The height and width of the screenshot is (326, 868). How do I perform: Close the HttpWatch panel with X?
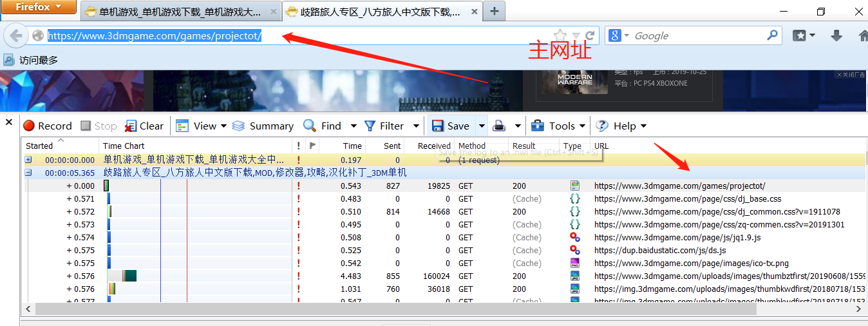click(9, 122)
